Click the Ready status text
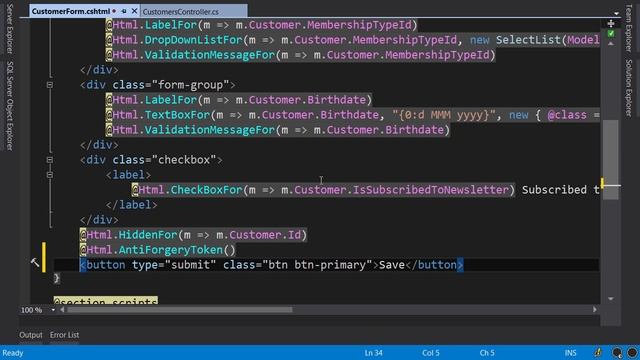 (13, 353)
